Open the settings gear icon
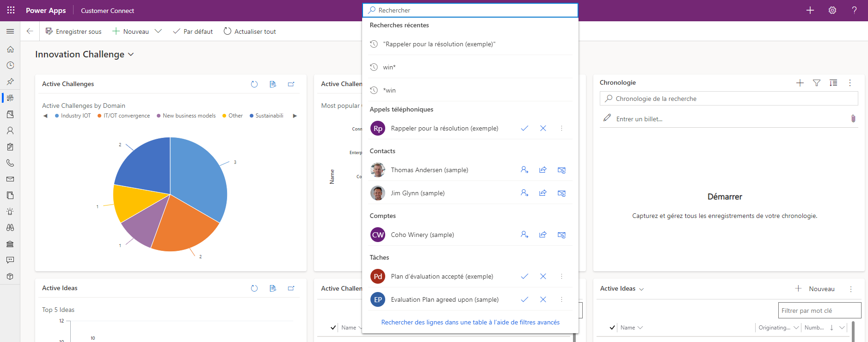 (832, 10)
